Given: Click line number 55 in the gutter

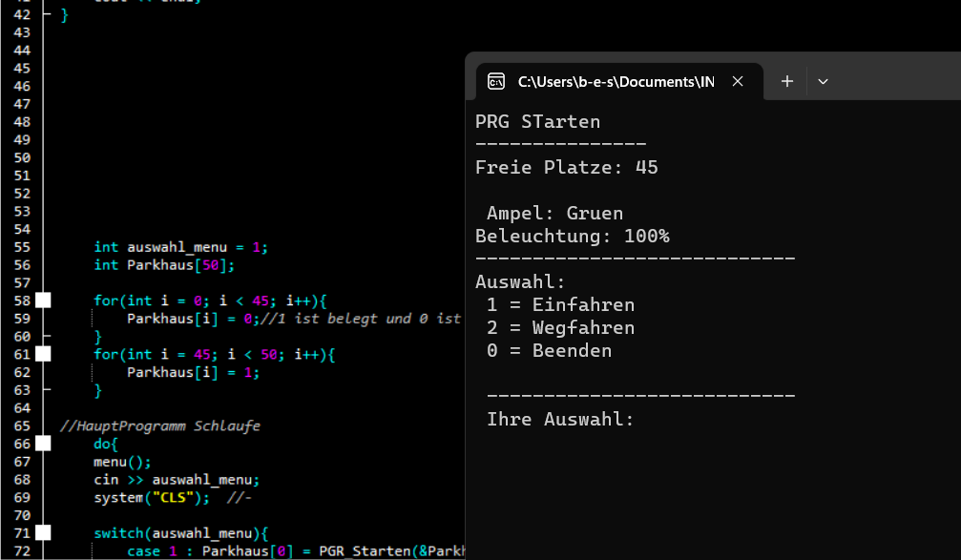Looking at the screenshot, I should tap(22, 247).
